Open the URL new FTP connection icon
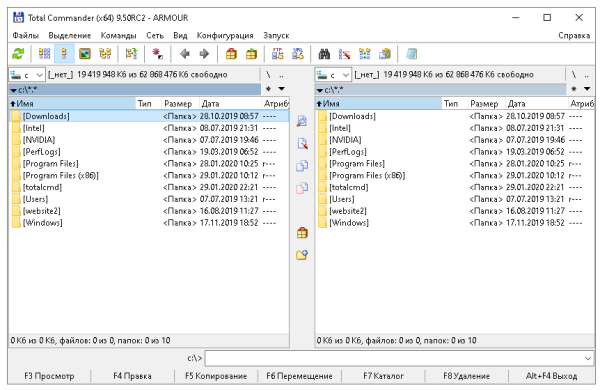The width and height of the screenshot is (600, 390). [298, 54]
